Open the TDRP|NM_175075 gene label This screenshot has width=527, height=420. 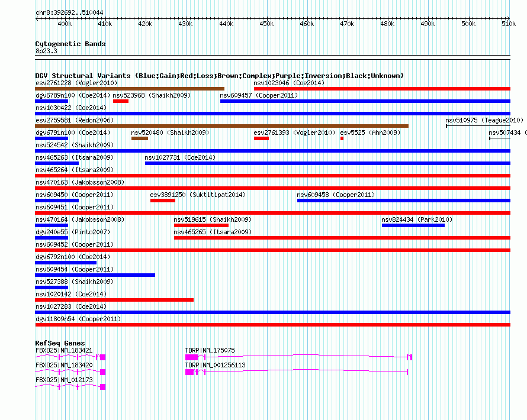pos(210,350)
